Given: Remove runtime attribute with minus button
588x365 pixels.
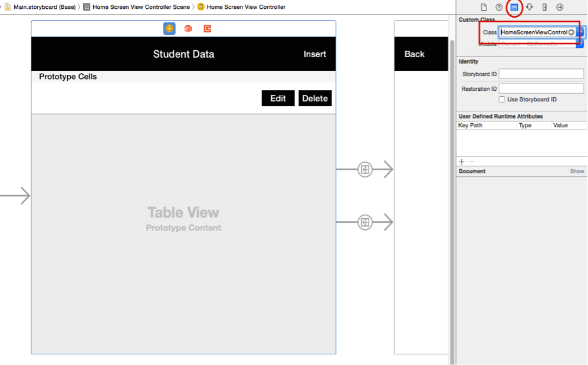Looking at the screenshot, I should click(472, 162).
